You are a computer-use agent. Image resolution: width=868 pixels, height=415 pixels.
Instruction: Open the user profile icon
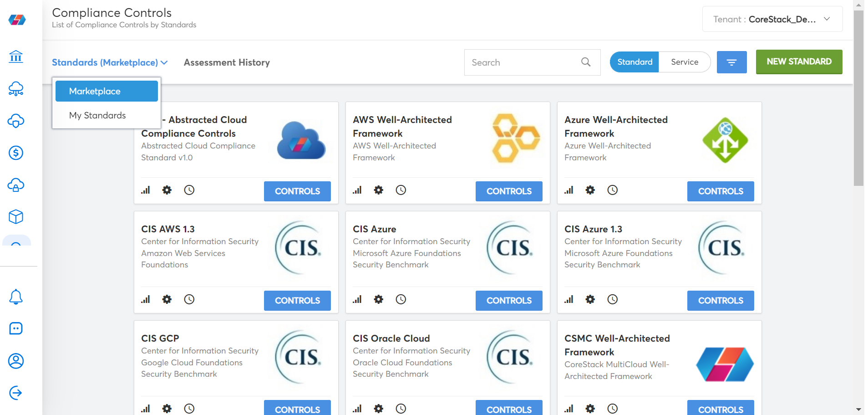(16, 361)
